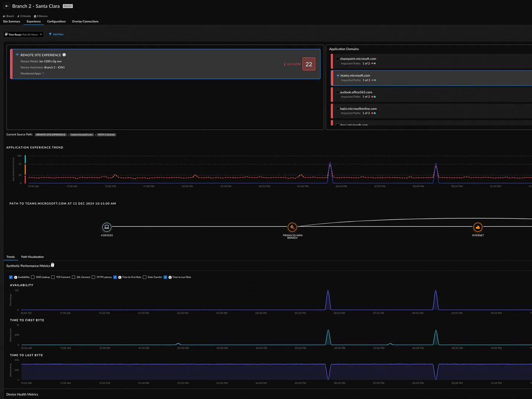Click the info icon next to Synthetic Performance Metrics

[x=52, y=265]
